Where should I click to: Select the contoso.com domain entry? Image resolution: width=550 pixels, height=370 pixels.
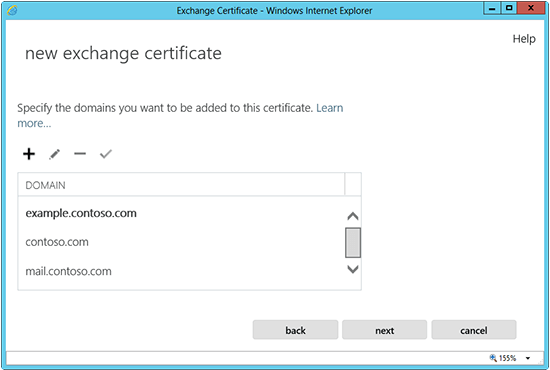click(x=181, y=242)
